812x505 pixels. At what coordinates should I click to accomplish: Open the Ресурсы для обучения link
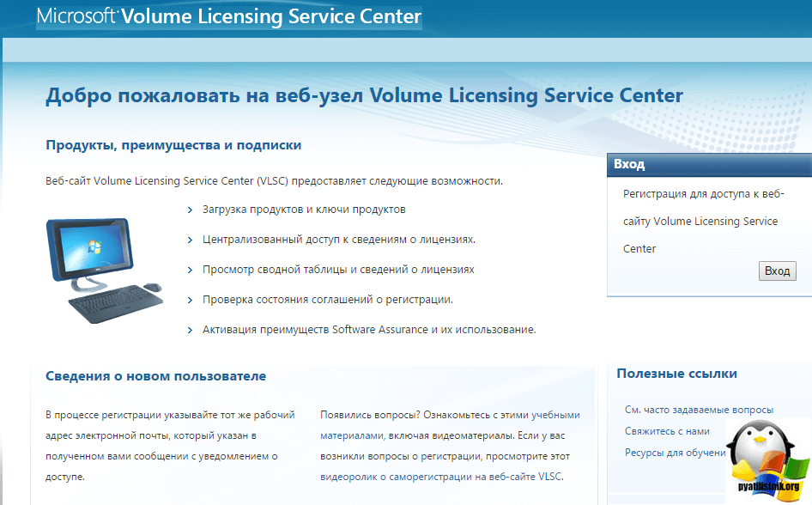click(676, 453)
